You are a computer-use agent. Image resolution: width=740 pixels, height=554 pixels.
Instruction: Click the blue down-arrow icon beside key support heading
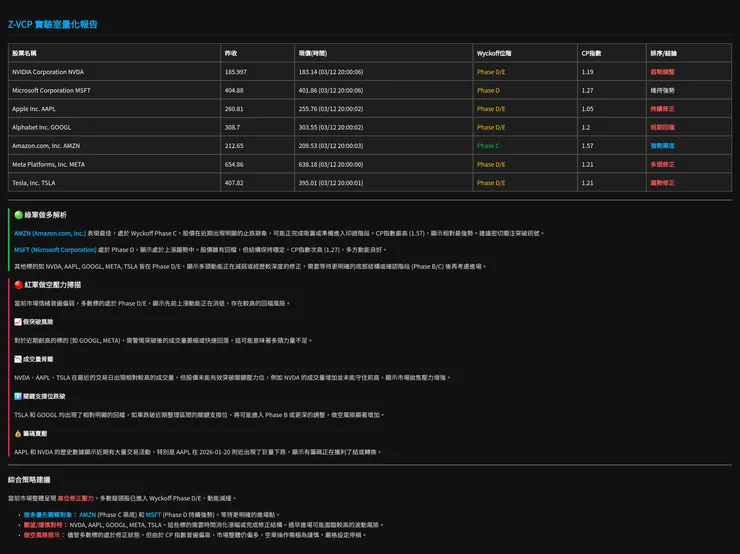coord(18,396)
